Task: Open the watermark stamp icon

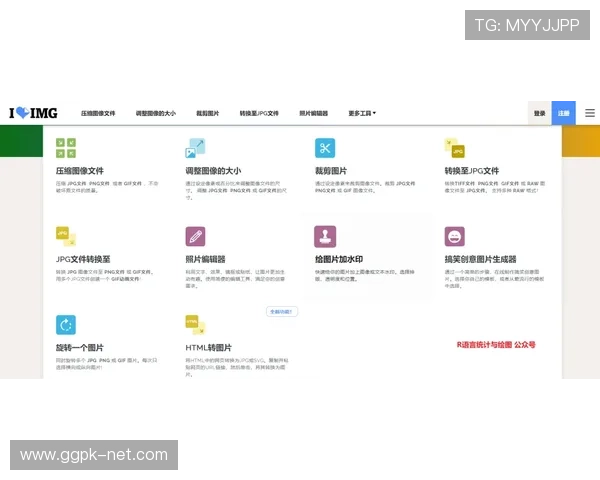Action: coord(325,237)
